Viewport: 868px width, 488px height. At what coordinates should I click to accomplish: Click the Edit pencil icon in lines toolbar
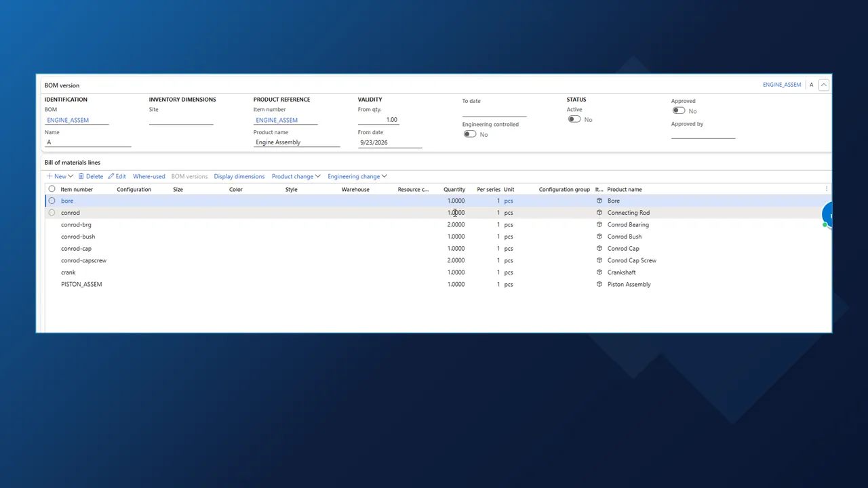(x=111, y=176)
